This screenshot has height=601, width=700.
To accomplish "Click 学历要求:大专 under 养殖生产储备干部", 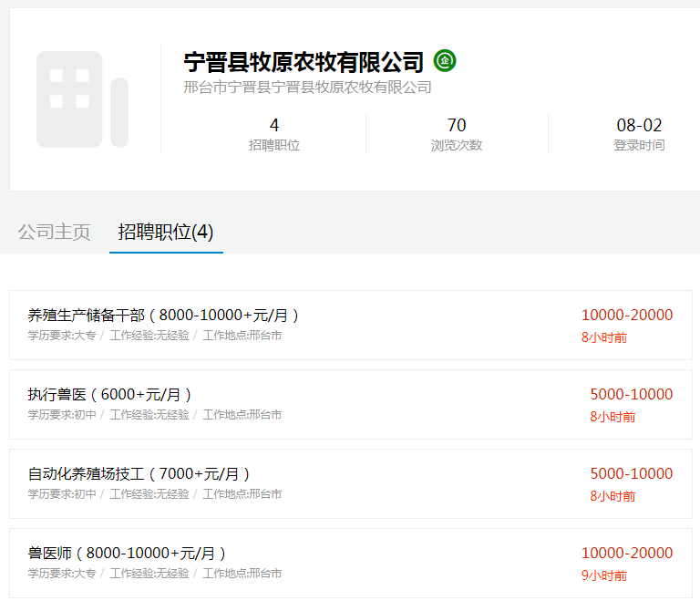I will (62, 336).
